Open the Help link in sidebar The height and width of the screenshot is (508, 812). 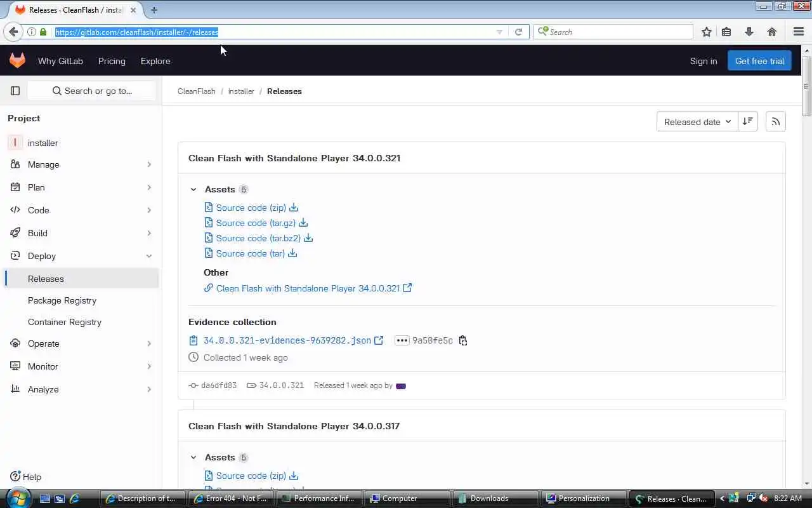(x=26, y=477)
